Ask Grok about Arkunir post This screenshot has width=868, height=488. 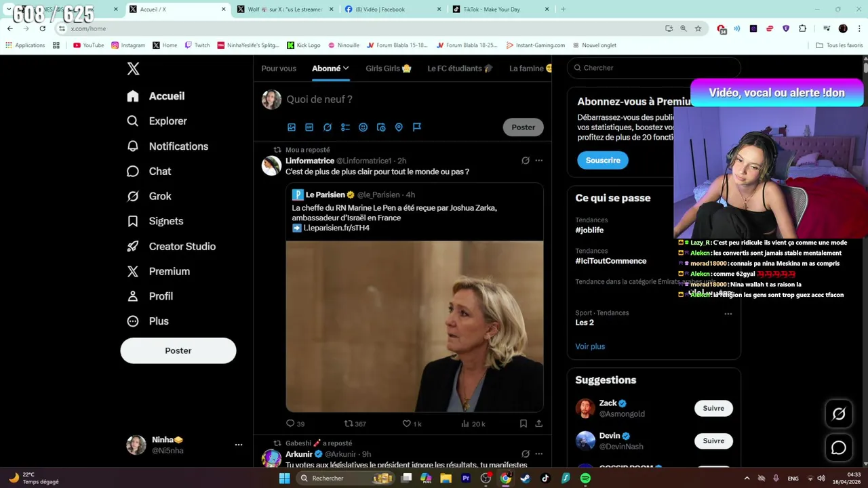(x=526, y=454)
